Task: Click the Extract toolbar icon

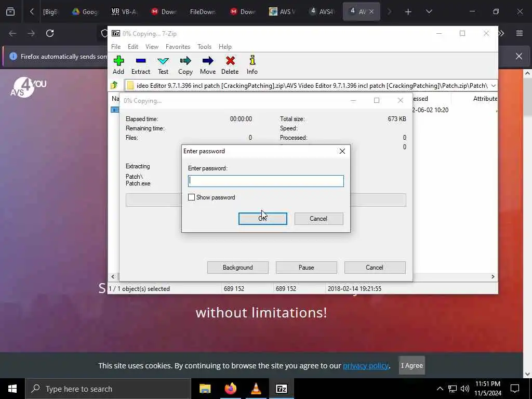Action: coord(140,65)
